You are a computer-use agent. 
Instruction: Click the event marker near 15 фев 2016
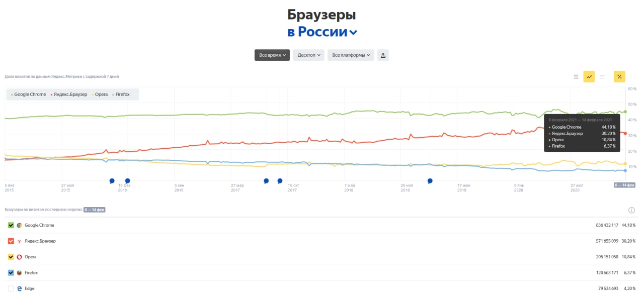coord(127,181)
